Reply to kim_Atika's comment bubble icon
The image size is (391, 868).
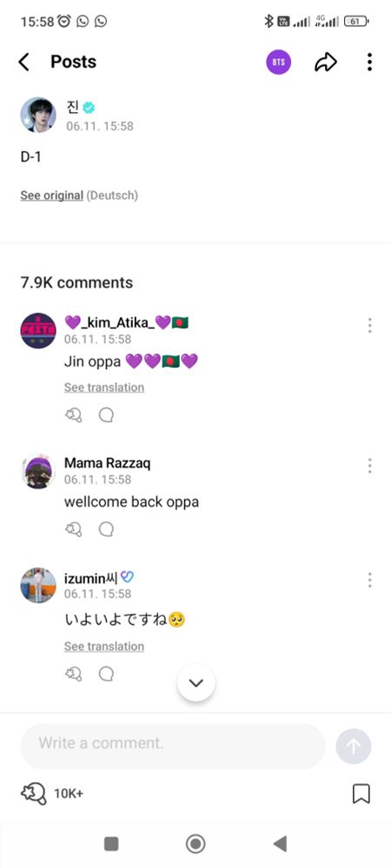(106, 415)
